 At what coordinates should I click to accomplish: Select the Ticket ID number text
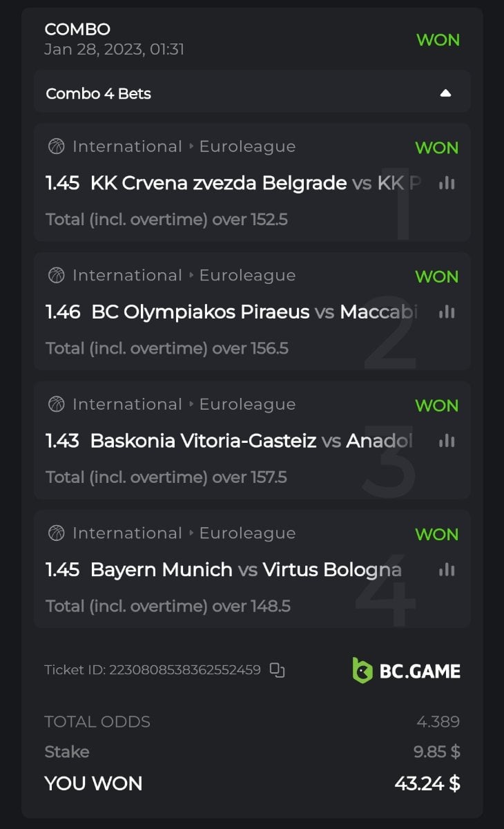(184, 669)
